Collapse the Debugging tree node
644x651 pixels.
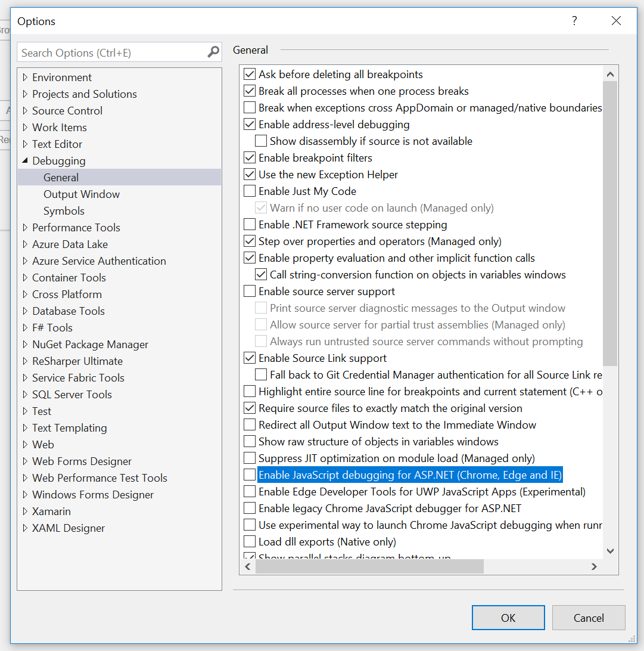tap(25, 160)
